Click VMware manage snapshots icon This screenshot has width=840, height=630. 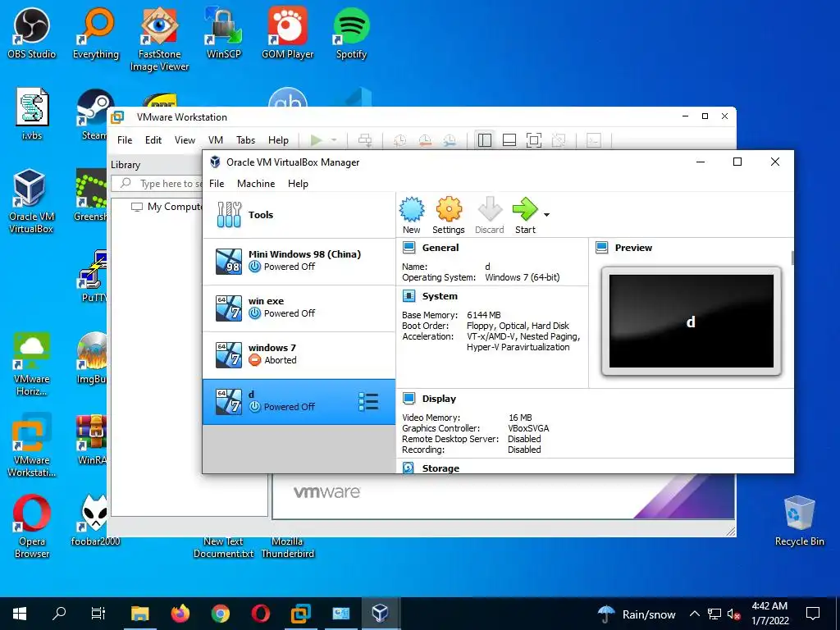point(450,140)
